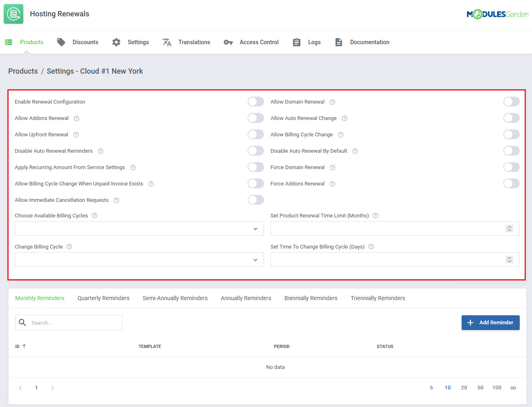Viewport: 532px width, 407px height.
Task: Toggle Enable Renewal Configuration switch
Action: point(256,102)
